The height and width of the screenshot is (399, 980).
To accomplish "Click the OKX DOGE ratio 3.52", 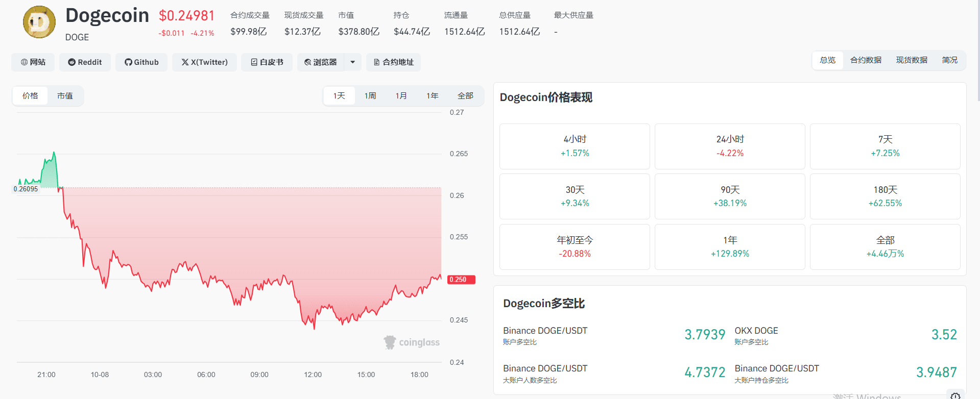I will [x=944, y=335].
